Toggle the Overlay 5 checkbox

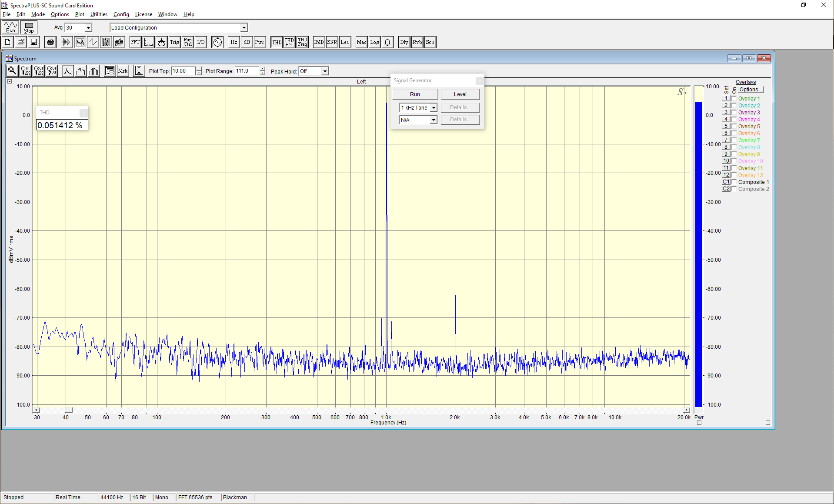tap(734, 127)
